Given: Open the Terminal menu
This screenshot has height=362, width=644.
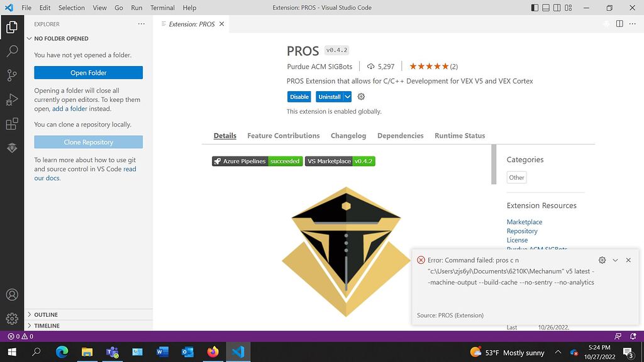Looking at the screenshot, I should coord(162,8).
